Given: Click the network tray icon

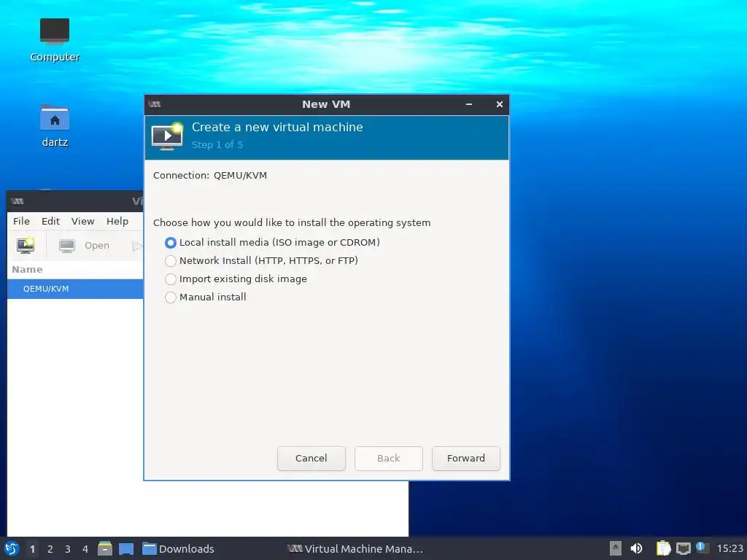Looking at the screenshot, I should 683,548.
